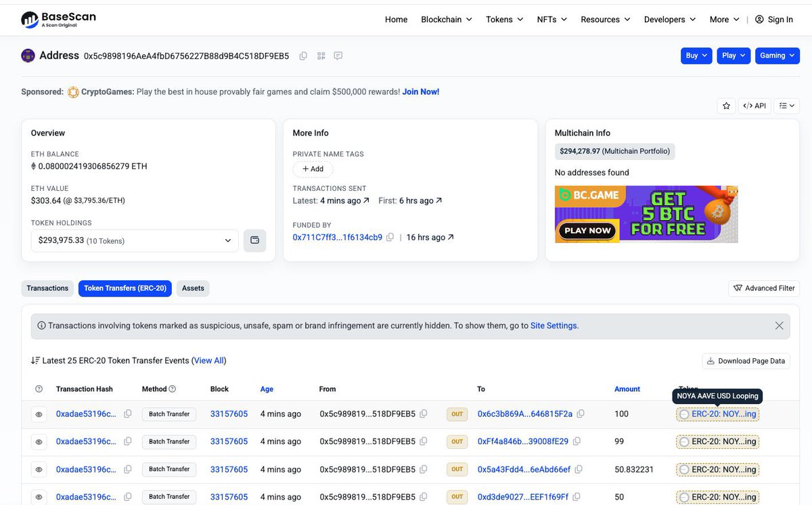This screenshot has width=812, height=505.
Task: Click the help icon in the table header
Action: (x=39, y=389)
